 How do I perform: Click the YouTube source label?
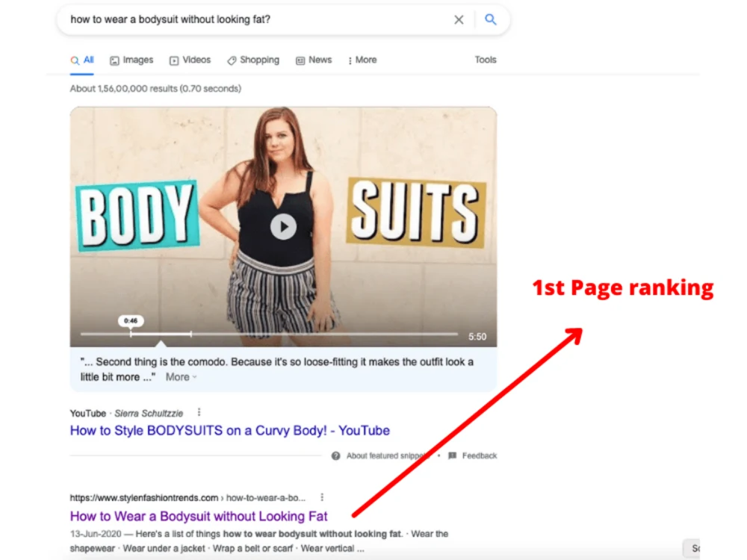point(87,414)
